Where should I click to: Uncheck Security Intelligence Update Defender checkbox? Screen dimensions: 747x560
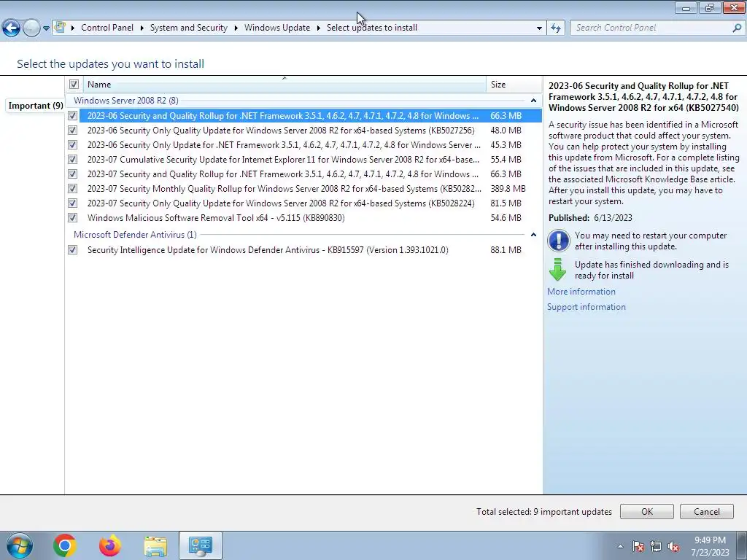tap(72, 249)
